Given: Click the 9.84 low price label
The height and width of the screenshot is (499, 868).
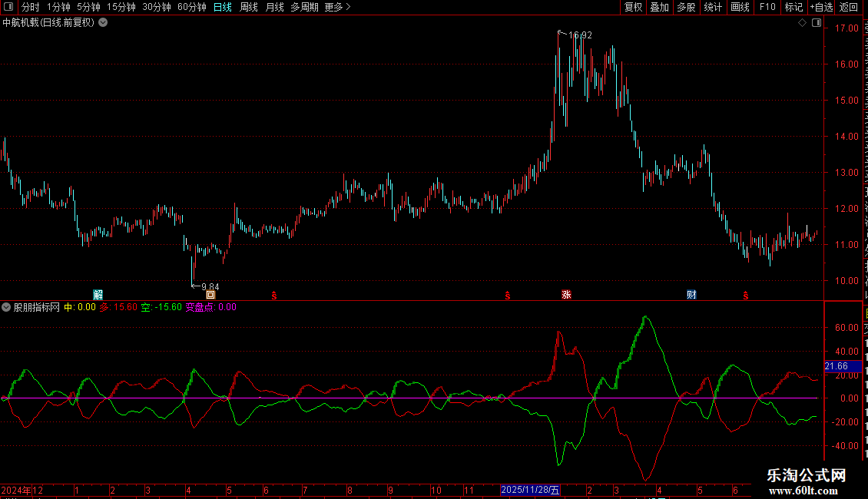Looking at the screenshot, I should (210, 286).
